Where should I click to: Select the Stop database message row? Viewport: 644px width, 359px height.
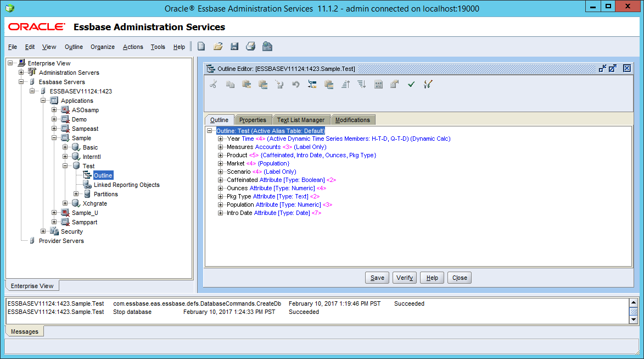(164, 312)
